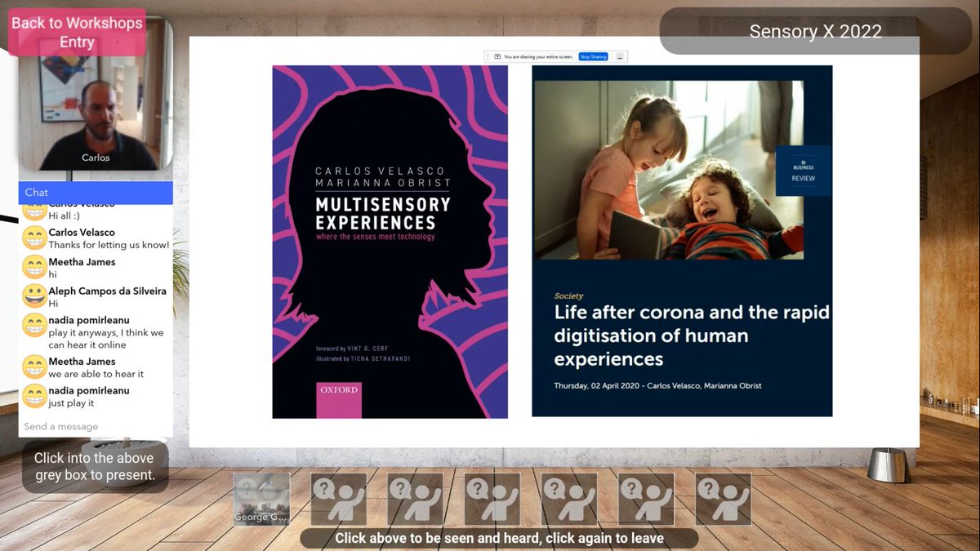Click nadia's avatar beside 'just play it'

(x=34, y=396)
